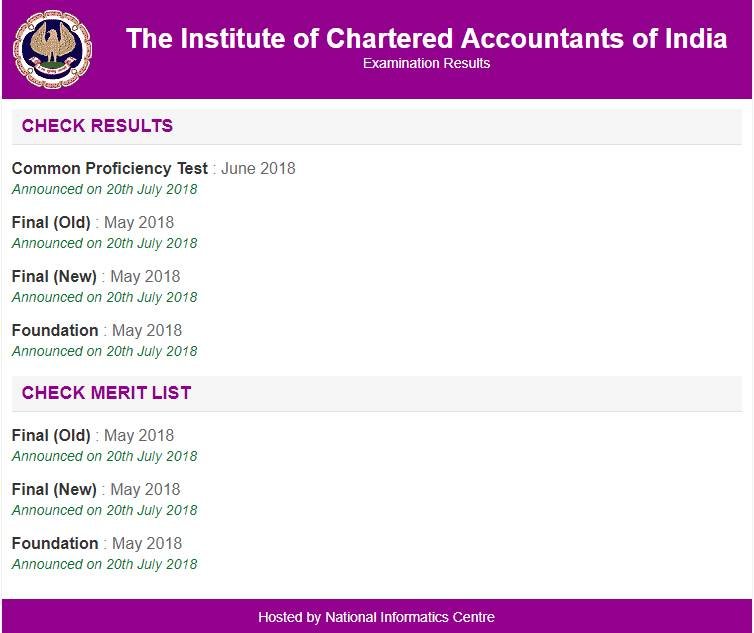
Task: Open Final (Old) merit list
Action: [92, 435]
